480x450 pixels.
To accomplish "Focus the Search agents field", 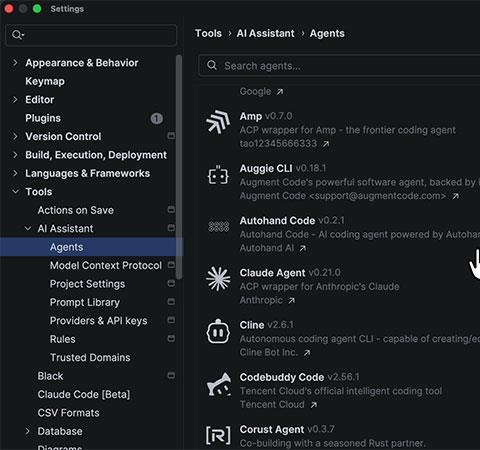I will [339, 66].
